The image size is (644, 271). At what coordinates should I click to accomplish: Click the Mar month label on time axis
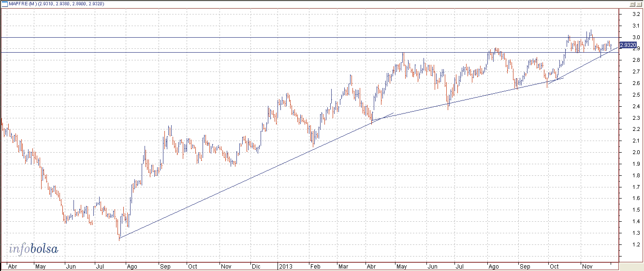344,266
